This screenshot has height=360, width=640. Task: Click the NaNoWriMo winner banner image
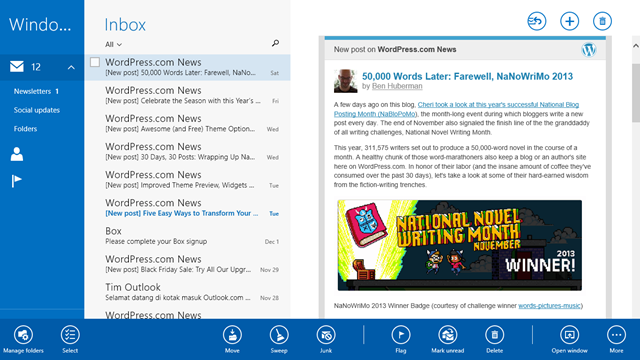460,245
